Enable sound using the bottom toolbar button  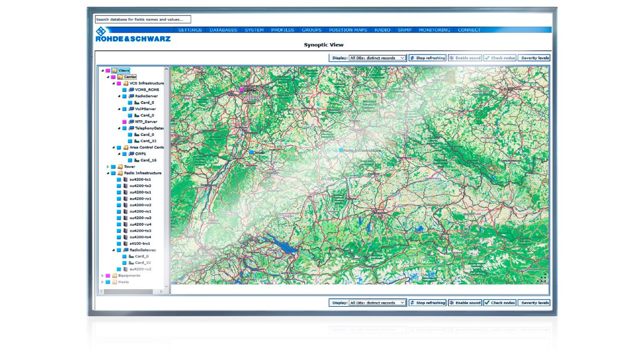click(x=465, y=303)
